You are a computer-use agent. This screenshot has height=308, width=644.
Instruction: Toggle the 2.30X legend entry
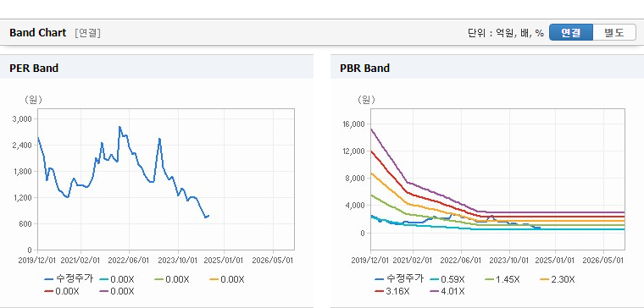tap(557, 280)
